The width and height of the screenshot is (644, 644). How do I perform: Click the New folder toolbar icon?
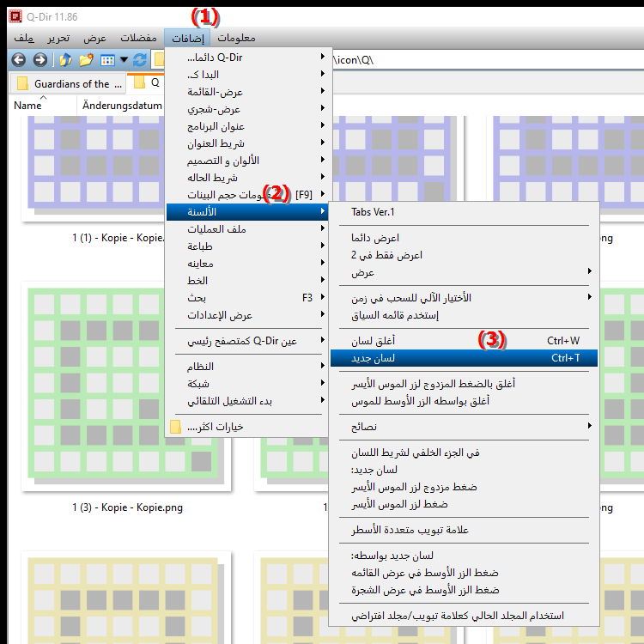pyautogui.click(x=85, y=60)
